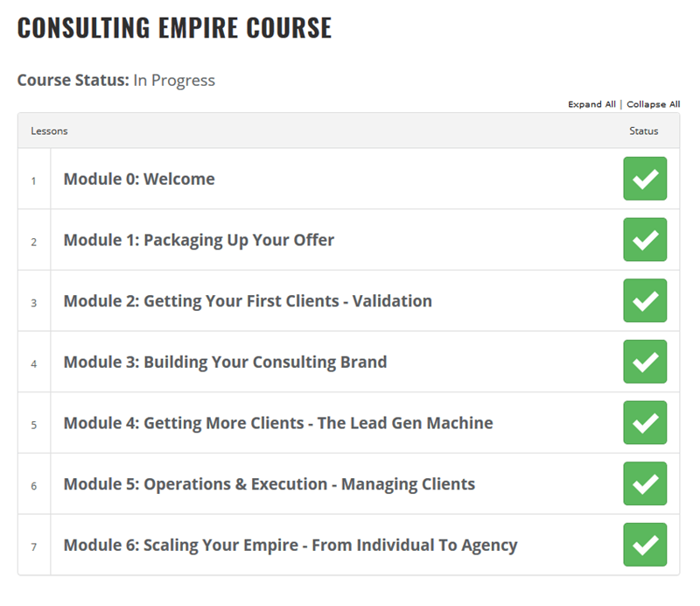Click Module 5's completion checkmark icon
The width and height of the screenshot is (700, 606).
point(645,483)
